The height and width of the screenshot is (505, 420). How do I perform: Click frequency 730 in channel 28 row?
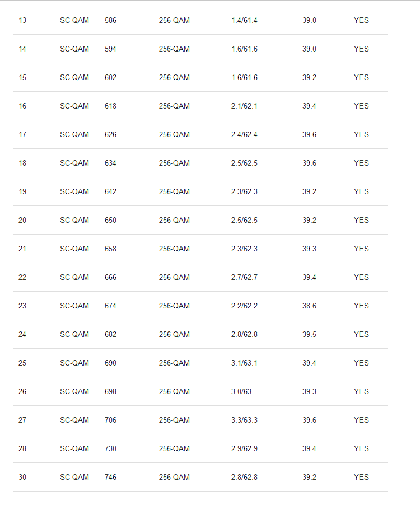pos(110,448)
